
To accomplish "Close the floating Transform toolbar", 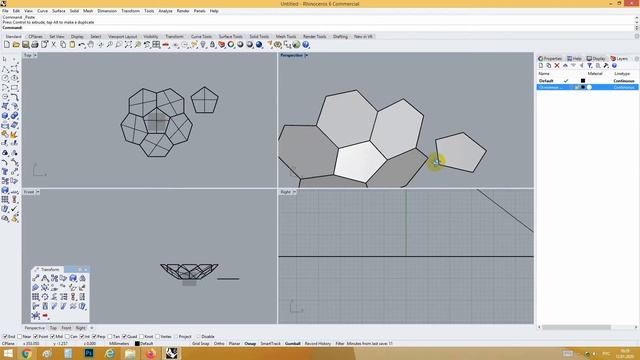I will click(86, 269).
